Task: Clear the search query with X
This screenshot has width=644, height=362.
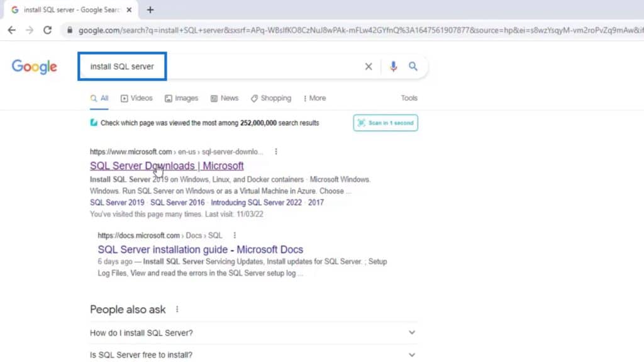Action: pos(369,66)
